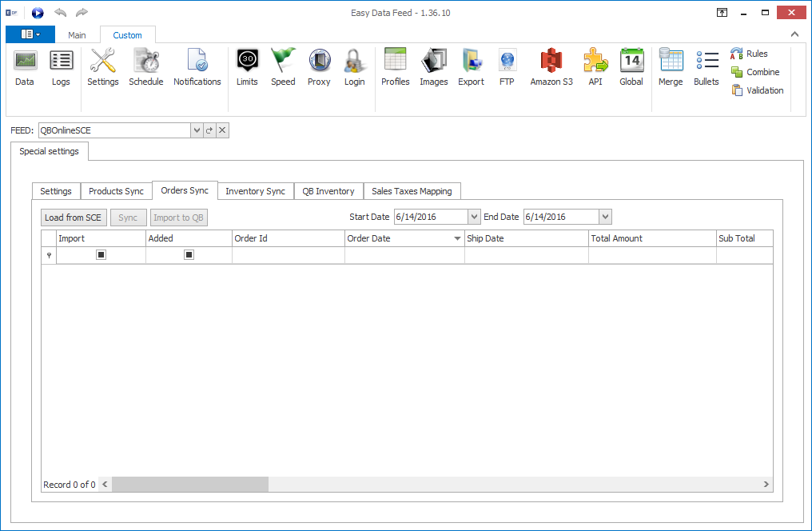Click the Import to QB button
The height and width of the screenshot is (531, 812).
click(179, 218)
